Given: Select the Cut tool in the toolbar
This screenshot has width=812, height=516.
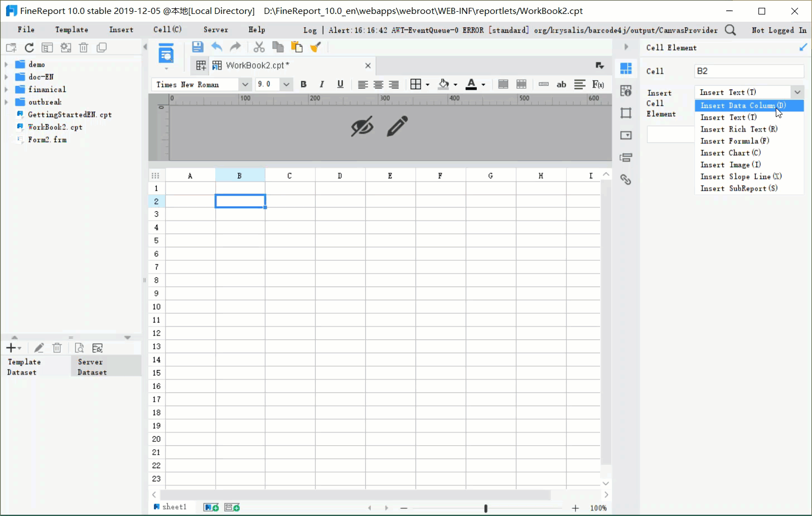Looking at the screenshot, I should [x=259, y=47].
